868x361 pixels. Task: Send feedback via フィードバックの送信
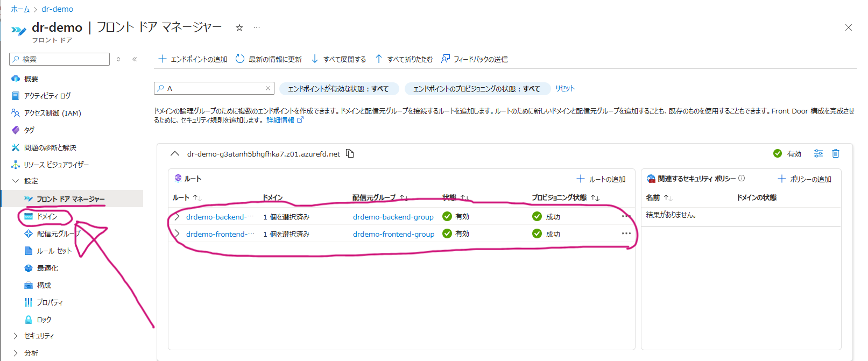click(475, 59)
